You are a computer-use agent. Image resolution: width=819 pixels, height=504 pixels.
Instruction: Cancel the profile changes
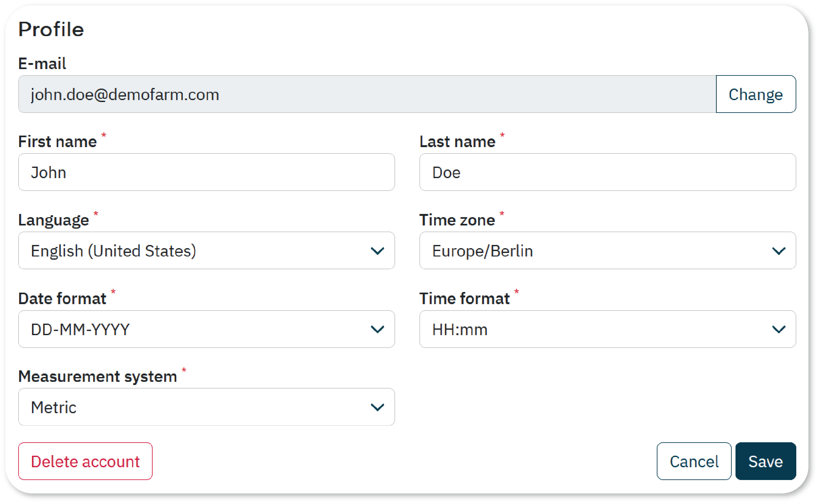click(x=694, y=461)
